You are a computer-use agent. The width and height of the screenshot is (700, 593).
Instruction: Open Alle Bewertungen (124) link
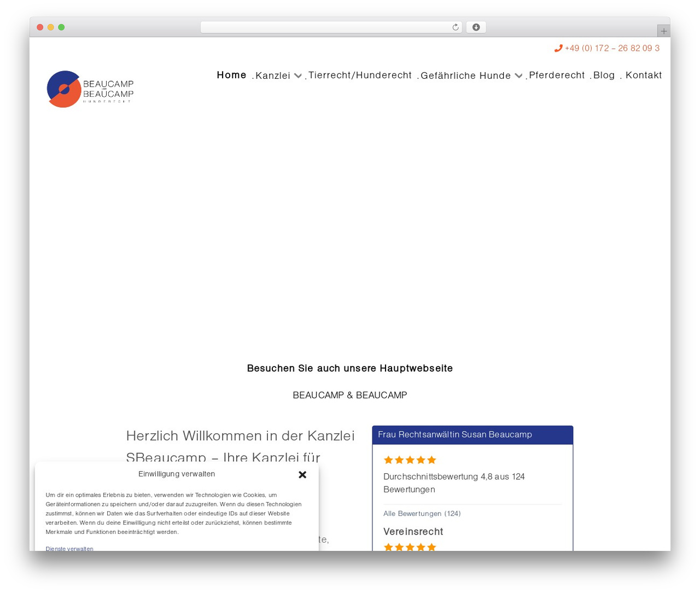pos(422,514)
